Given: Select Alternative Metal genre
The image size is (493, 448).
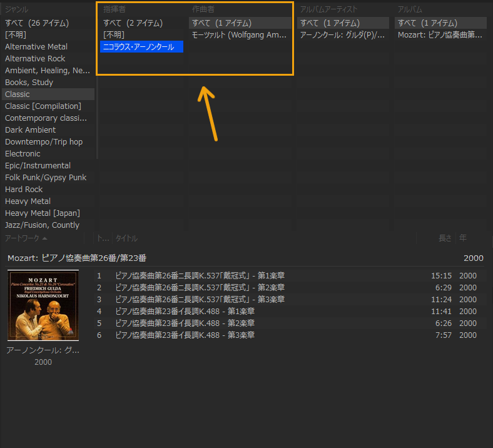Looking at the screenshot, I should 48,47.
